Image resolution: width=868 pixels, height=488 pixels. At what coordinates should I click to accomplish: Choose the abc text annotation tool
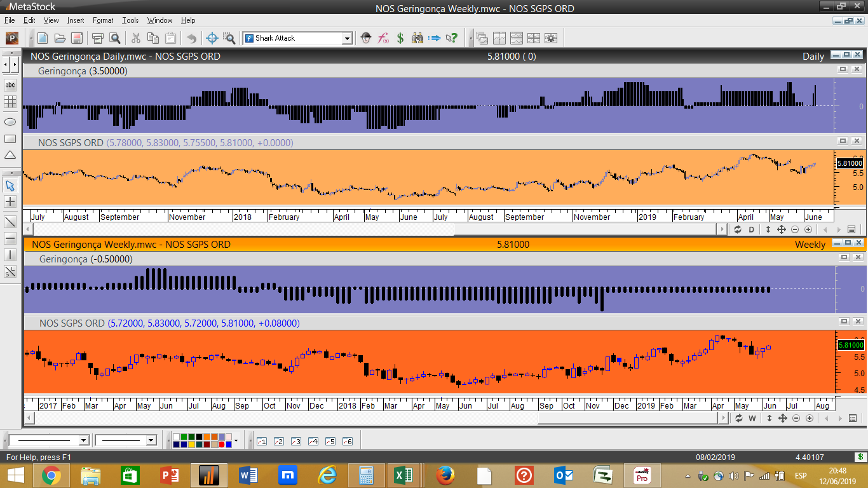10,85
